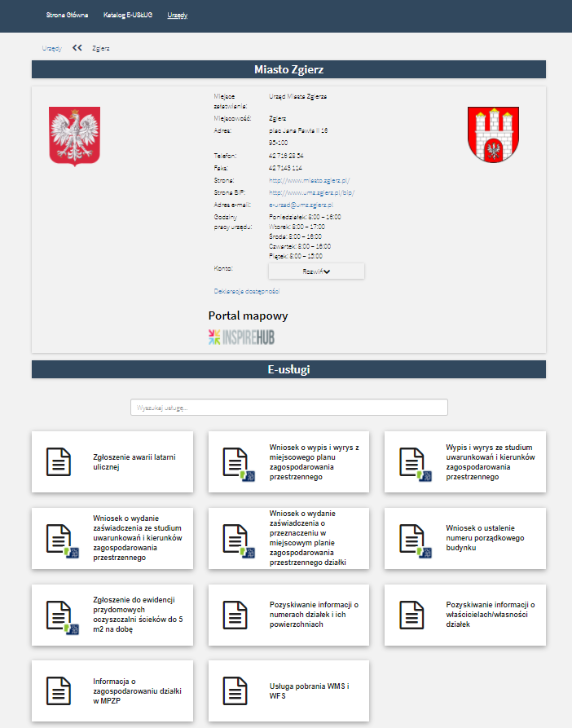This screenshot has width=572, height=728.
Task: Select Urzędy in the top navigation bar
Action: (x=178, y=15)
